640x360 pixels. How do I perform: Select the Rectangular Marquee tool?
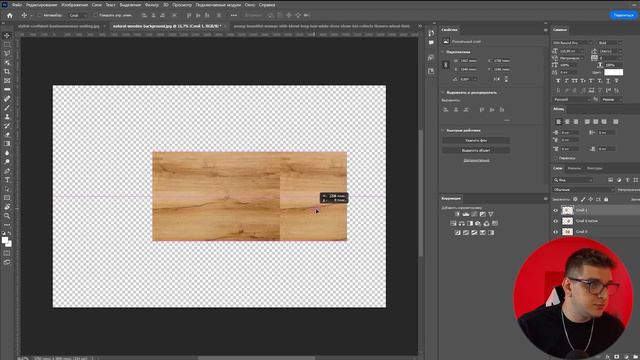point(7,44)
